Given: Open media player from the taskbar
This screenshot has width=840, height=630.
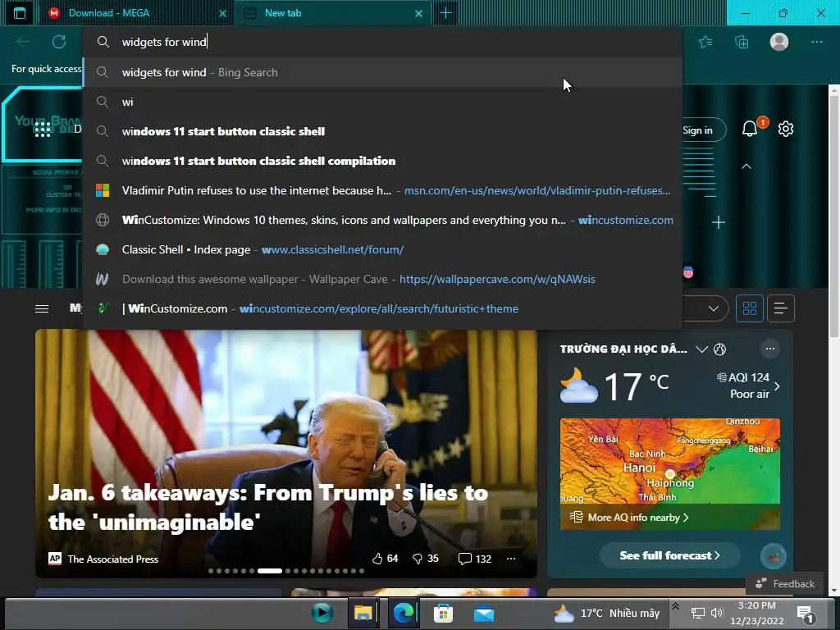Looking at the screenshot, I should (x=322, y=613).
